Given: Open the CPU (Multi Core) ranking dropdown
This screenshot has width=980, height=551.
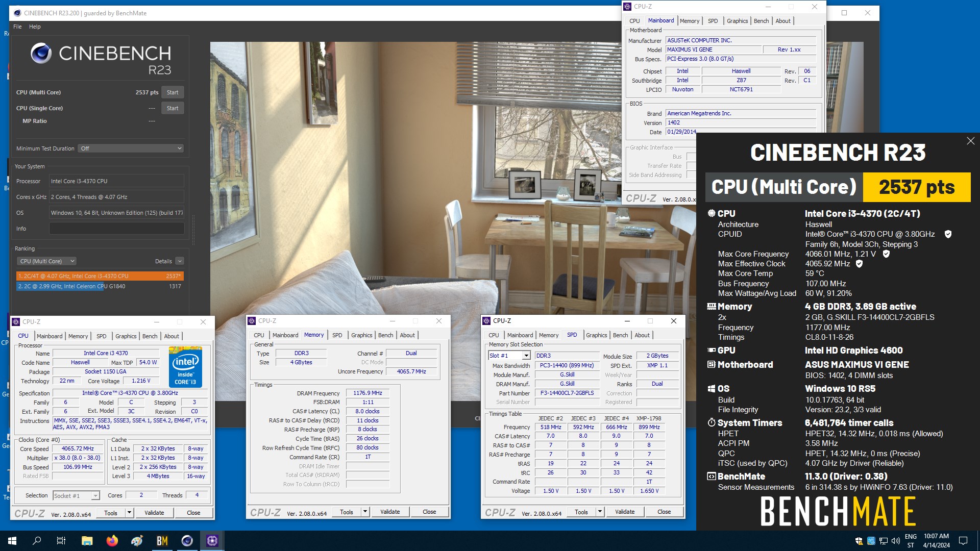Looking at the screenshot, I should tap(46, 261).
